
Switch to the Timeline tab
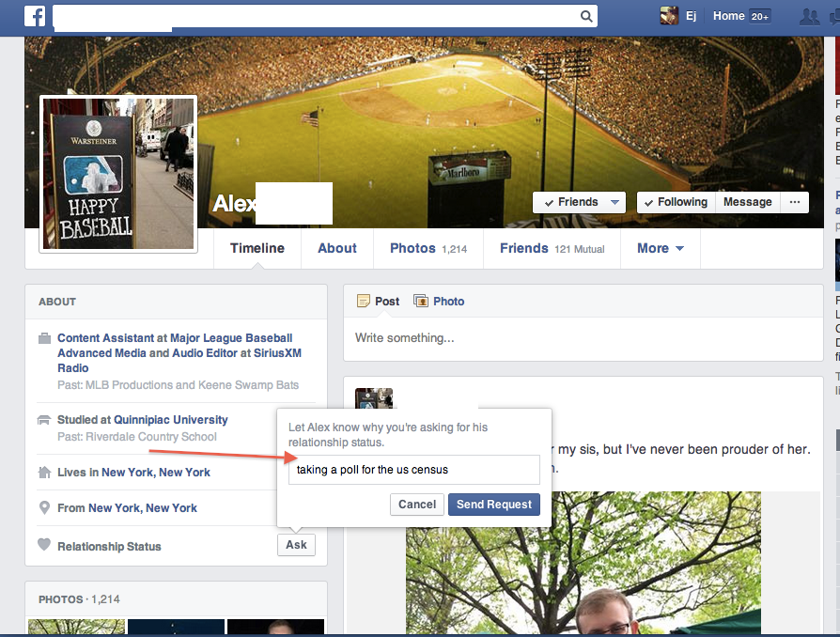click(x=257, y=248)
